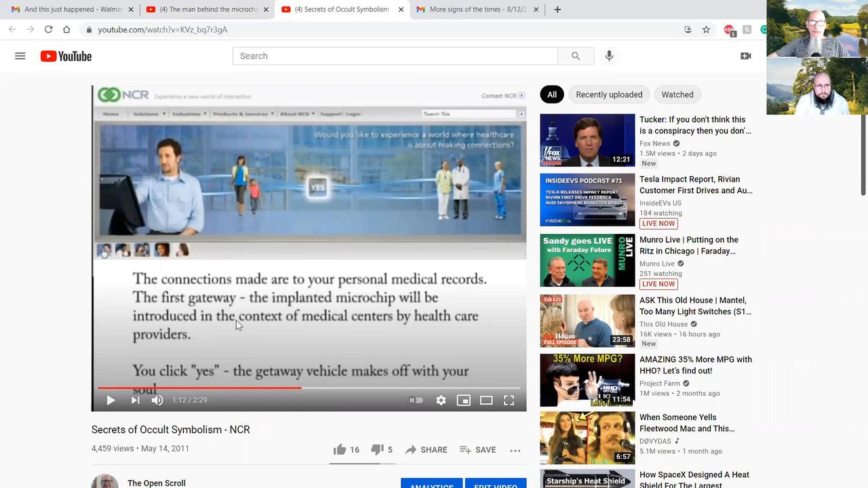Skip to the next video

tap(135, 401)
